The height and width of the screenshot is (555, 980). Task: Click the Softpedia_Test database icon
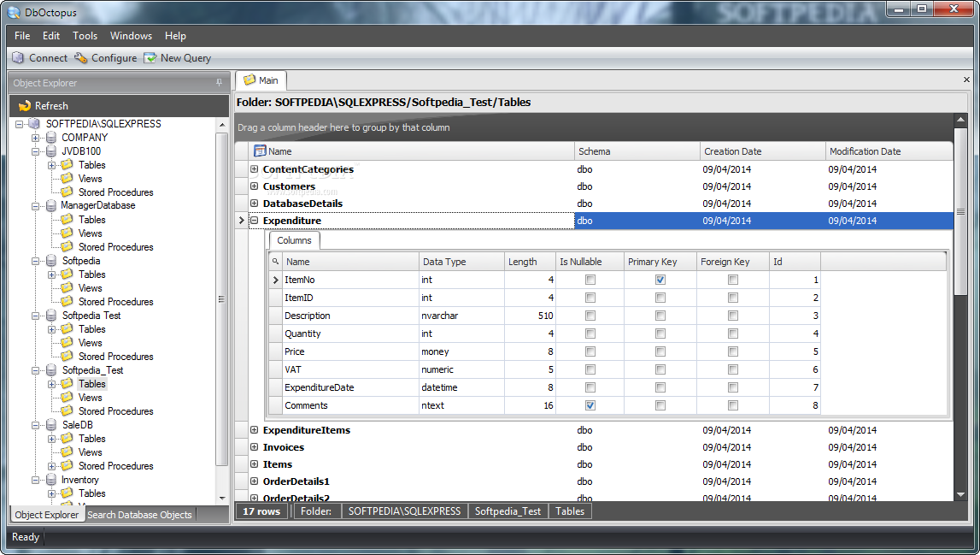pyautogui.click(x=51, y=370)
